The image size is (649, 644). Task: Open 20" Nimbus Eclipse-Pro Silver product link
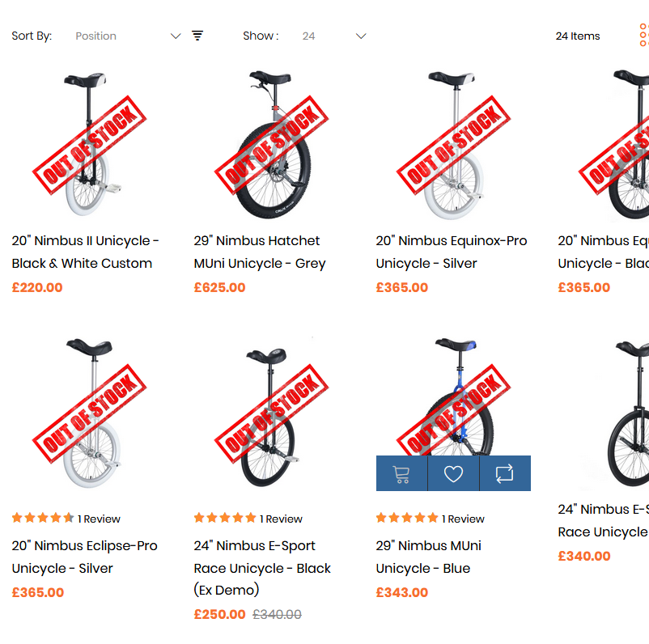click(84, 557)
